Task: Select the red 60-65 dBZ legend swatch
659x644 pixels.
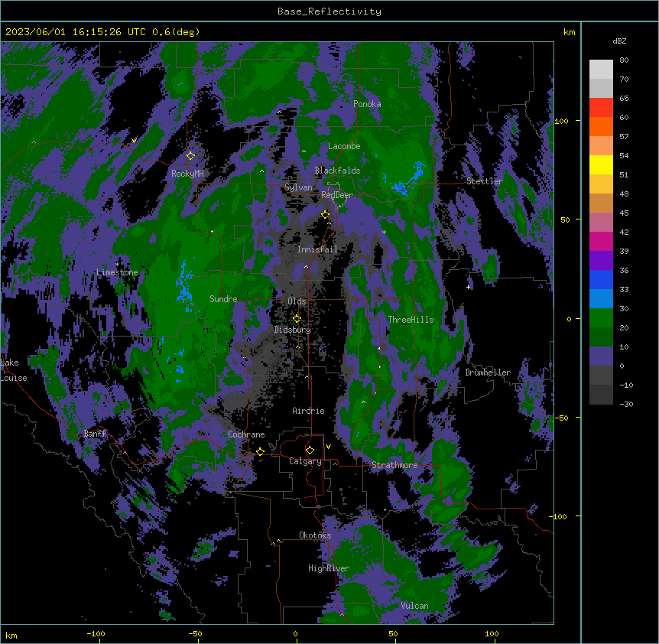Action: (601, 108)
